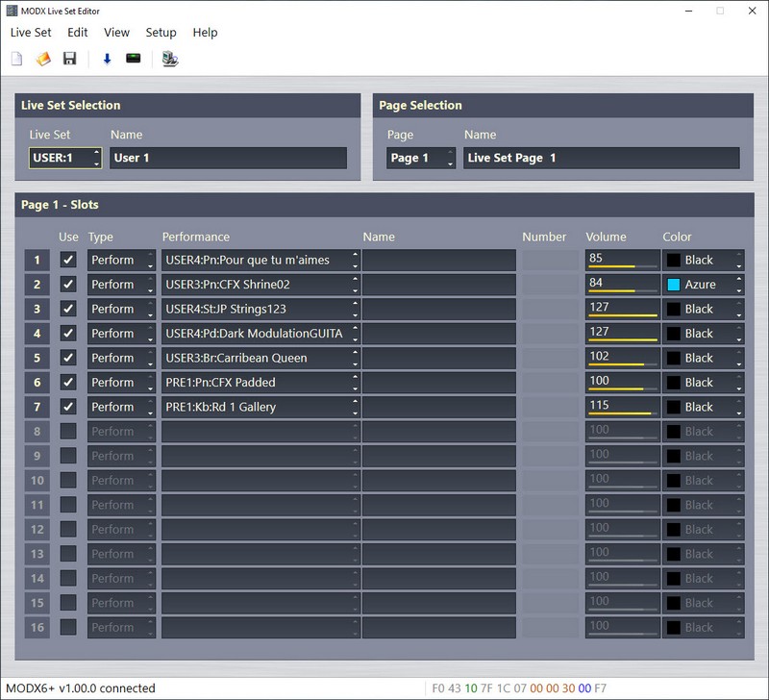Screen dimensions: 769x700
Task: Open the Type dropdown for slot 3
Action: tap(121, 309)
